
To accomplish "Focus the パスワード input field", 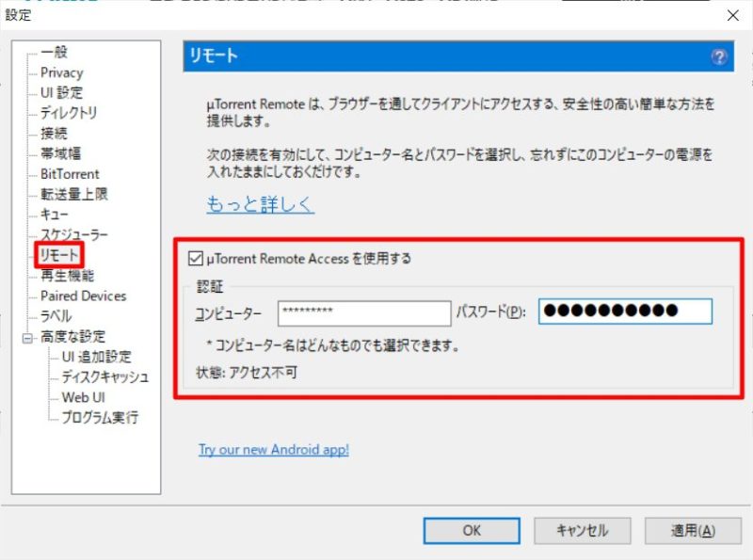I will tap(625, 312).
